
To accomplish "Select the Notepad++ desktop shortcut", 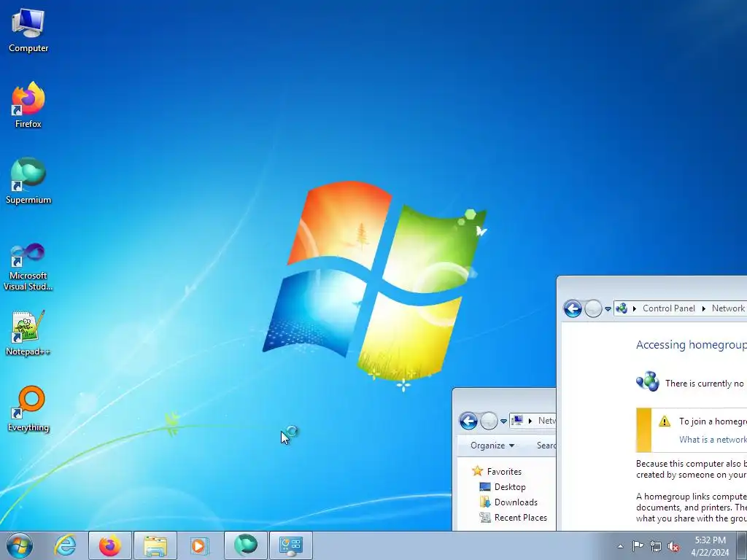I will pyautogui.click(x=28, y=332).
